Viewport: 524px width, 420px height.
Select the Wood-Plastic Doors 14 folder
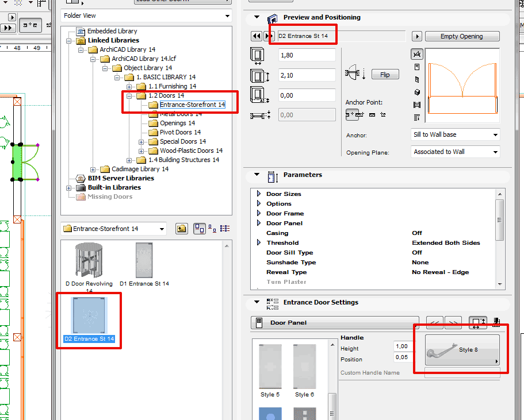191,151
